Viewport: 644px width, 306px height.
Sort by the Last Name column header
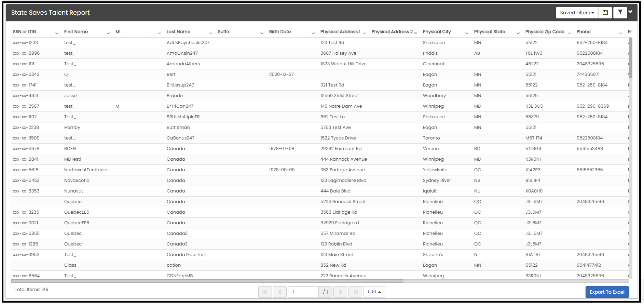[x=178, y=32]
